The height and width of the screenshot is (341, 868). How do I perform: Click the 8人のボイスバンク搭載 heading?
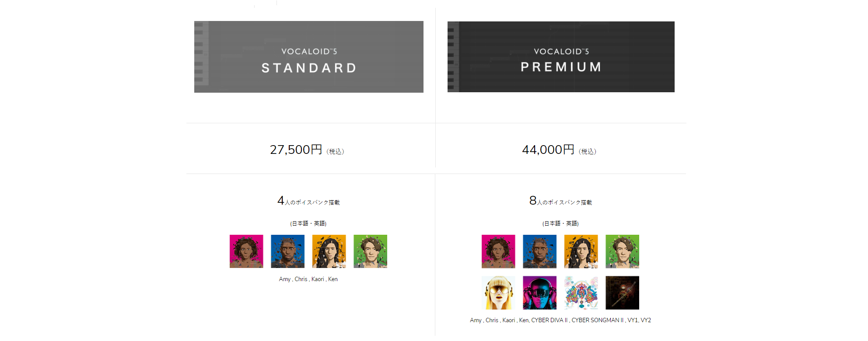pos(560,201)
